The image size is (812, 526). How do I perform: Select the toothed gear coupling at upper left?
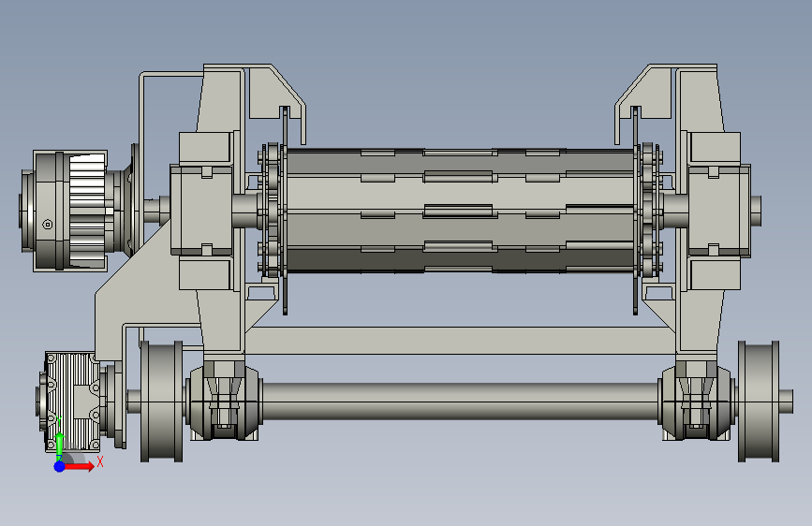(72, 211)
